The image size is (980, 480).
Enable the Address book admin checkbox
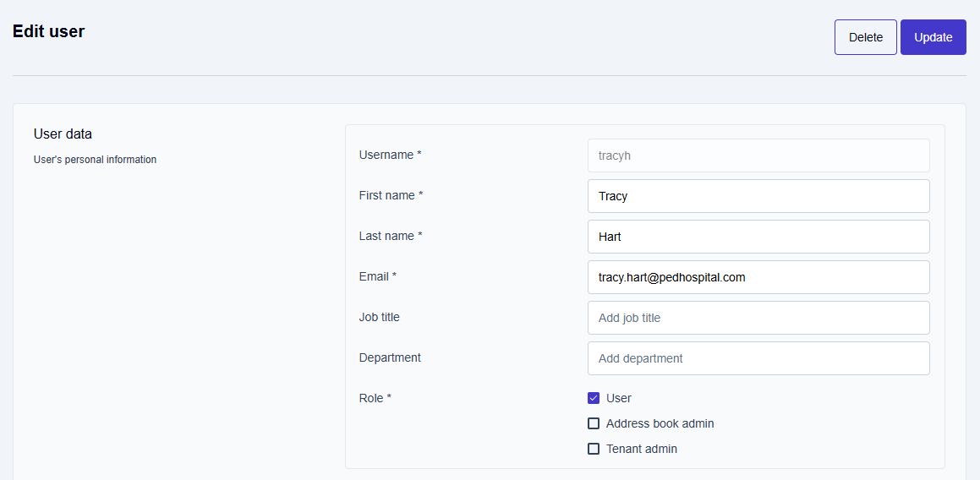point(594,423)
